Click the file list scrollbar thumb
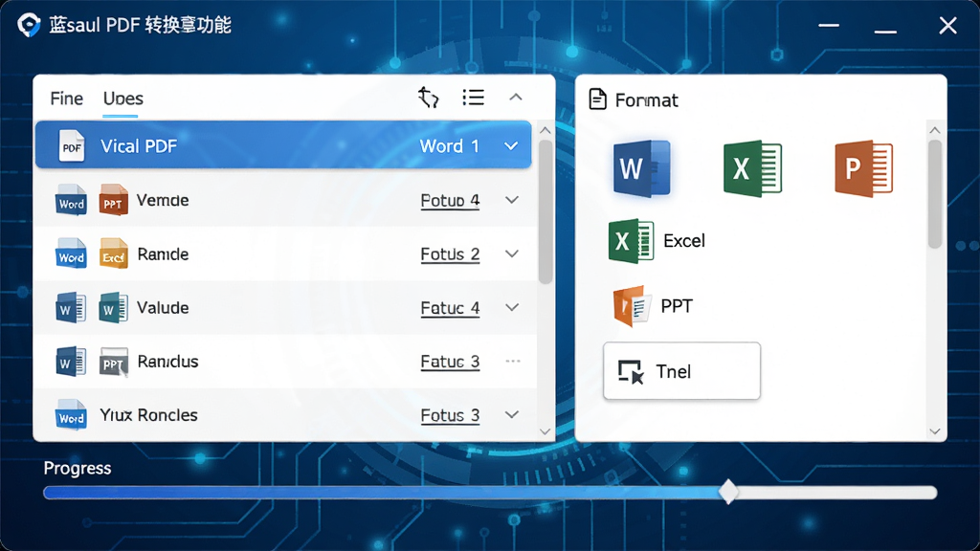This screenshot has height=551, width=980. (545, 211)
